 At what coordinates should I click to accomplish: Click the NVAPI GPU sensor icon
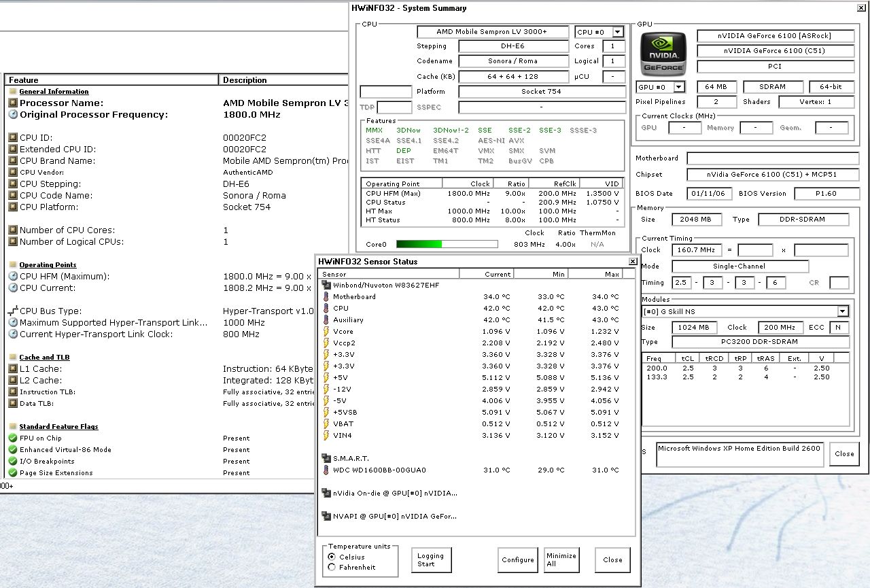tap(326, 517)
